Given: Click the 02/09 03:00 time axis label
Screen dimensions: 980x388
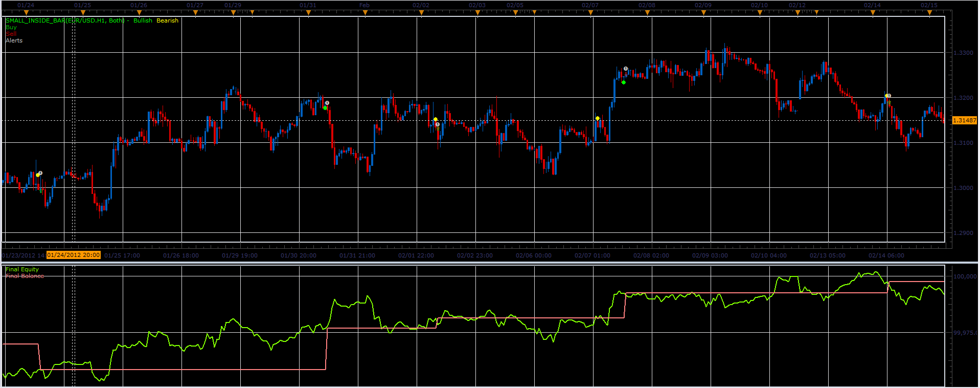Looking at the screenshot, I should pos(710,255).
